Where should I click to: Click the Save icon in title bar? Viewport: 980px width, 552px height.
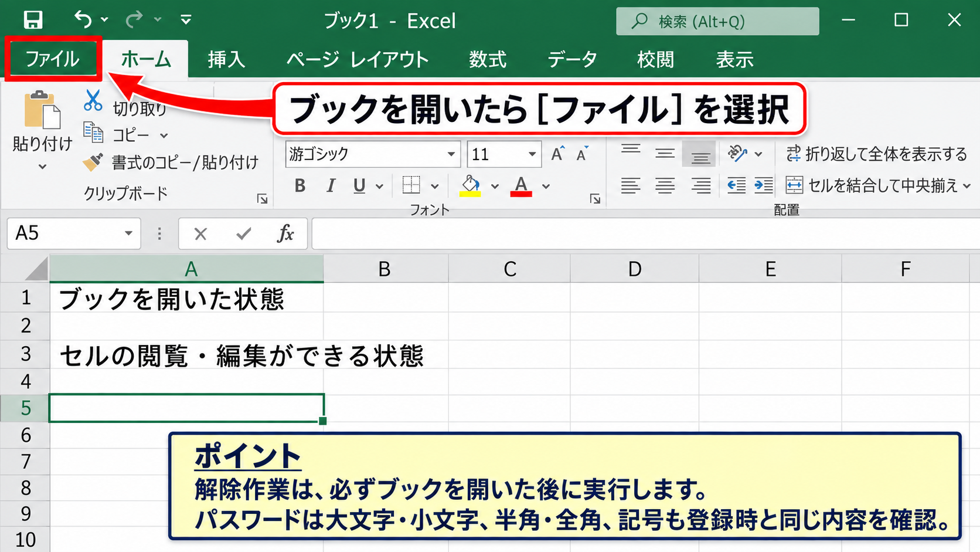click(x=33, y=21)
